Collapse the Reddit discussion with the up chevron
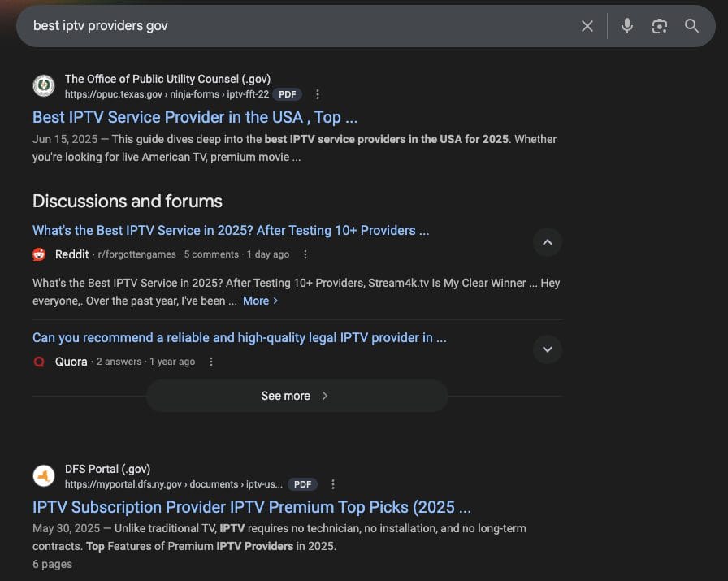728x581 pixels. tap(547, 242)
